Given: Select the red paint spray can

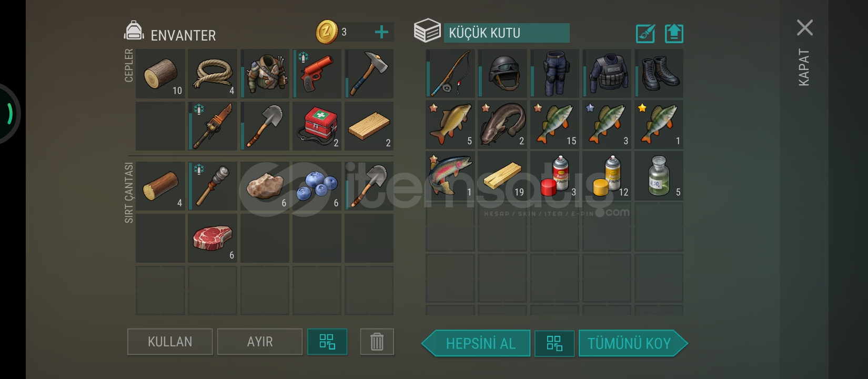Looking at the screenshot, I should (554, 176).
